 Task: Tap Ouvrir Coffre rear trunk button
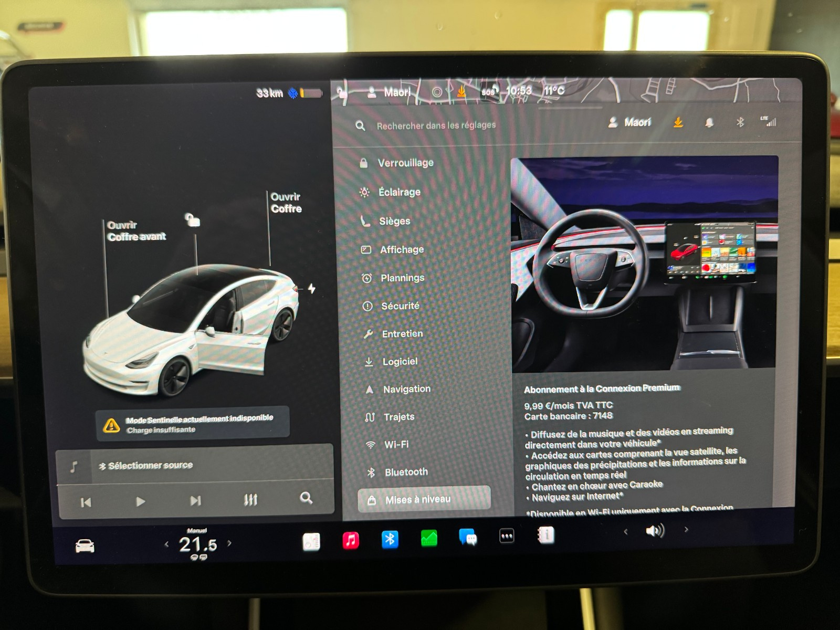pos(286,203)
